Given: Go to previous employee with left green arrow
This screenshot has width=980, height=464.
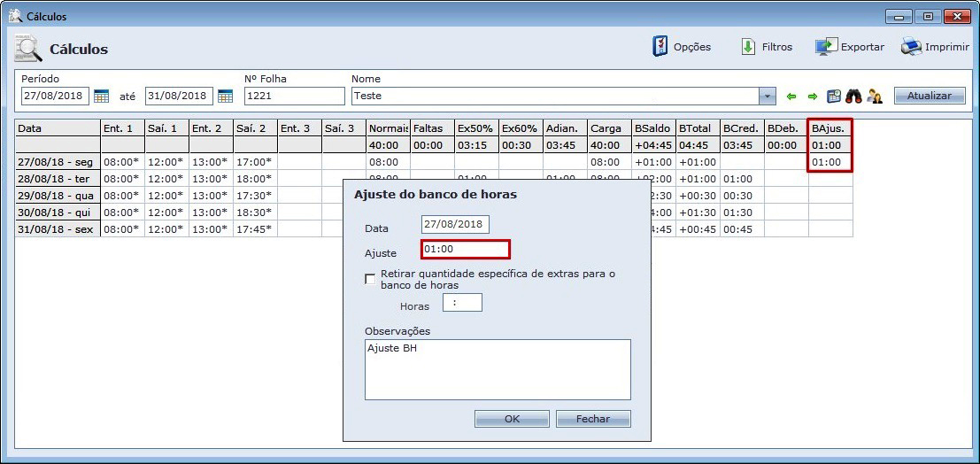Looking at the screenshot, I should tap(791, 97).
